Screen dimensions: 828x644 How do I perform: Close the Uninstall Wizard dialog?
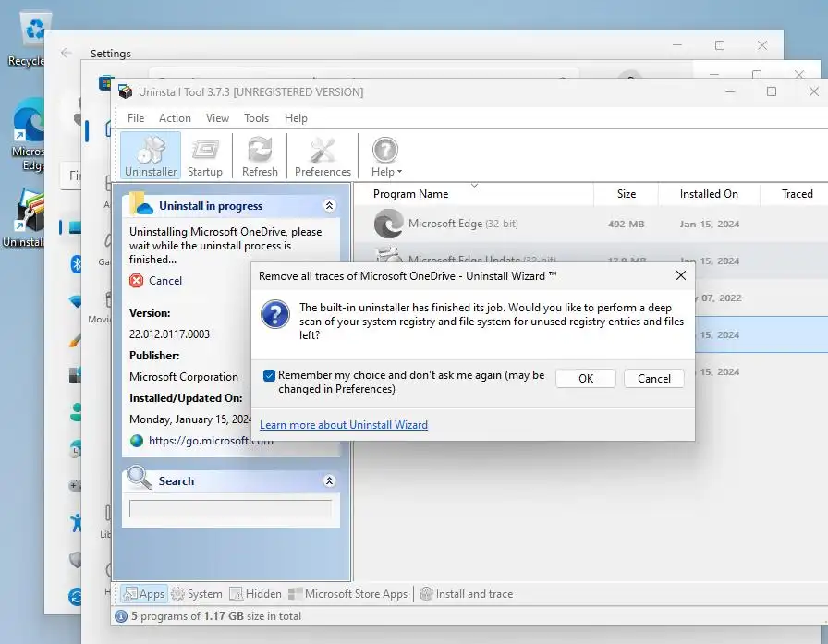pyautogui.click(x=681, y=275)
